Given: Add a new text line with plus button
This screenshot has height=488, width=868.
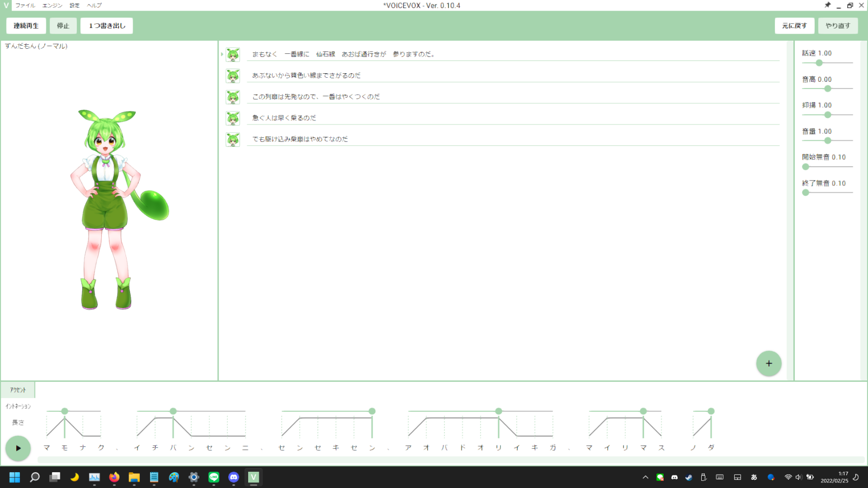Looking at the screenshot, I should tap(768, 363).
